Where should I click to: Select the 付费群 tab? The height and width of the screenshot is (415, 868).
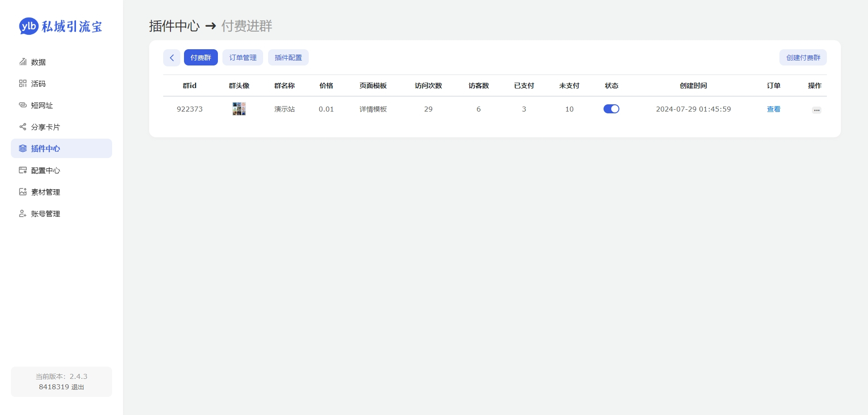coord(201,57)
